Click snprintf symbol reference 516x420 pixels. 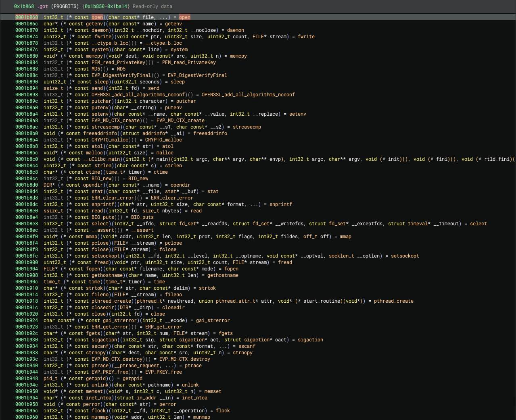pyautogui.click(x=281, y=204)
